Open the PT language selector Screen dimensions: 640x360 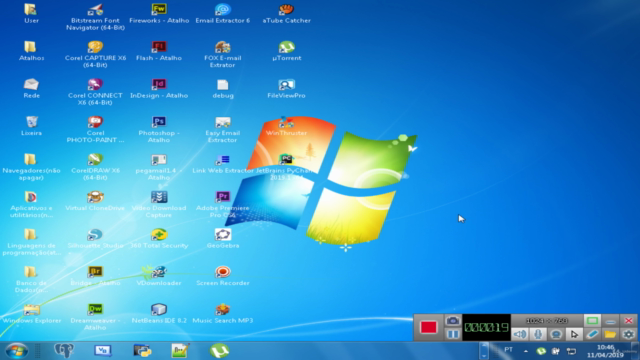point(509,350)
